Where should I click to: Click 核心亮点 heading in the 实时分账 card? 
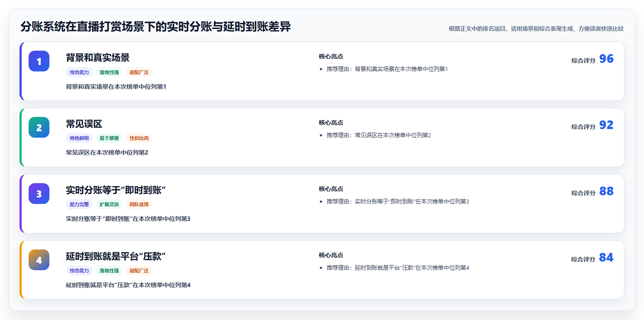click(x=331, y=189)
